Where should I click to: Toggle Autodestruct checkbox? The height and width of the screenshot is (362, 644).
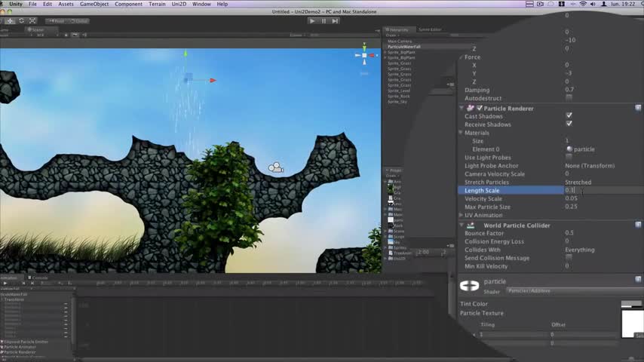(569, 98)
